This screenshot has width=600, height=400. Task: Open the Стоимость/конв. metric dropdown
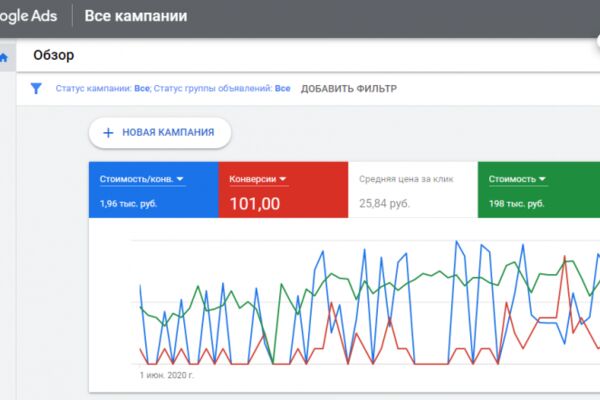tap(142, 179)
